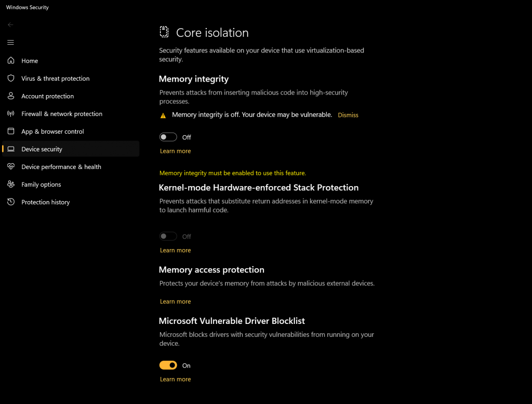Click the Kernel-mode Stack Protection toggle

168,237
